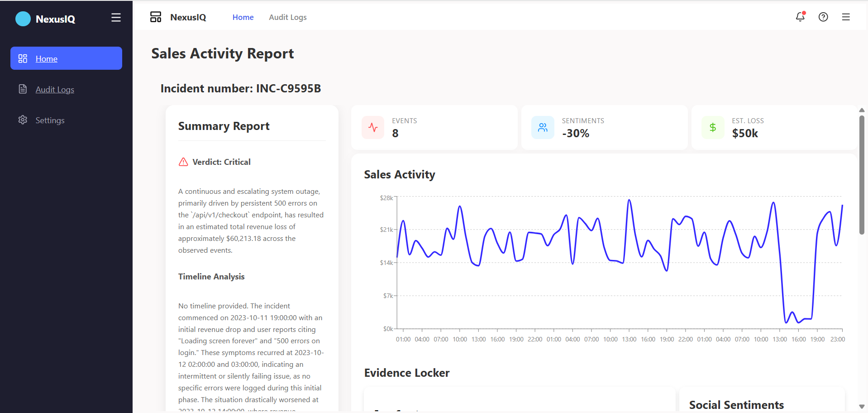The image size is (868, 413).
Task: Open Home in the sidebar
Action: pos(66,58)
